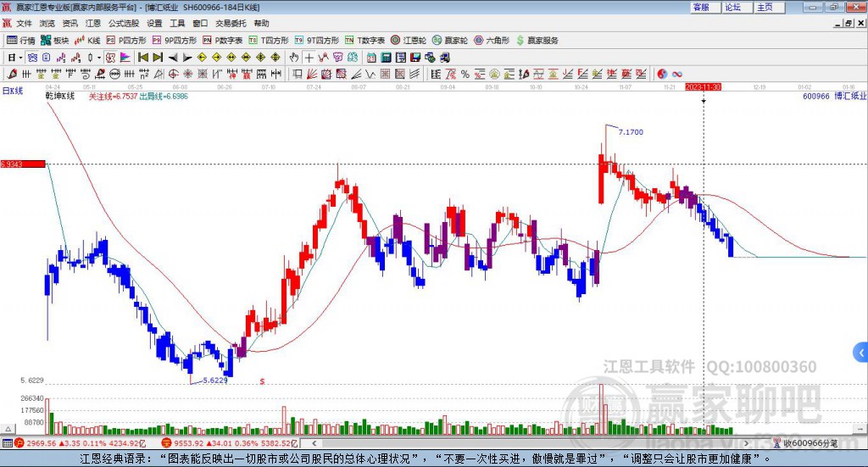Expand side panel with blue chevron

[x=861, y=353]
